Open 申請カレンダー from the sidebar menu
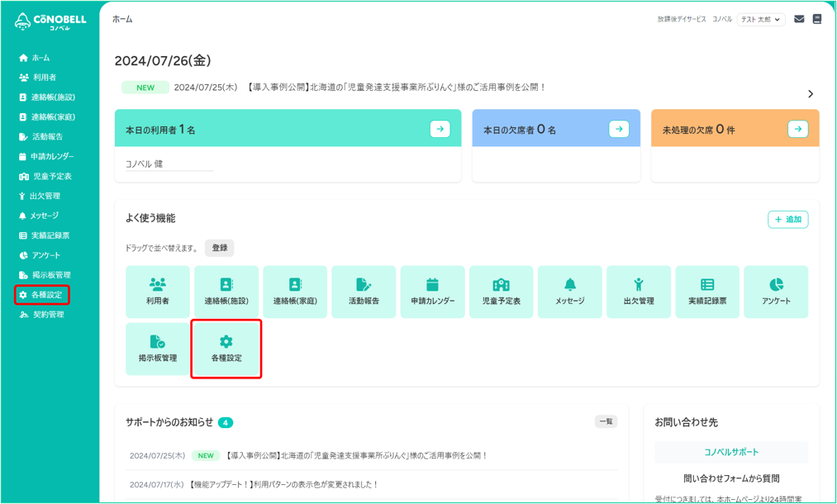The height and width of the screenshot is (504, 837). click(x=46, y=156)
